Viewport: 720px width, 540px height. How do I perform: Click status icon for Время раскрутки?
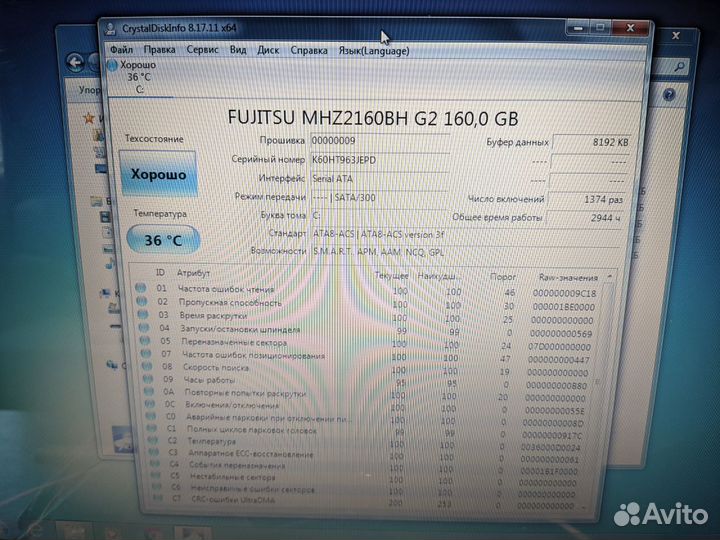coord(143,315)
